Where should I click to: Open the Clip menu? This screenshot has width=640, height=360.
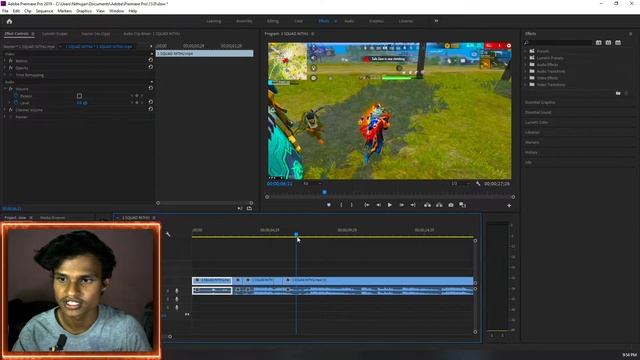[x=28, y=11]
